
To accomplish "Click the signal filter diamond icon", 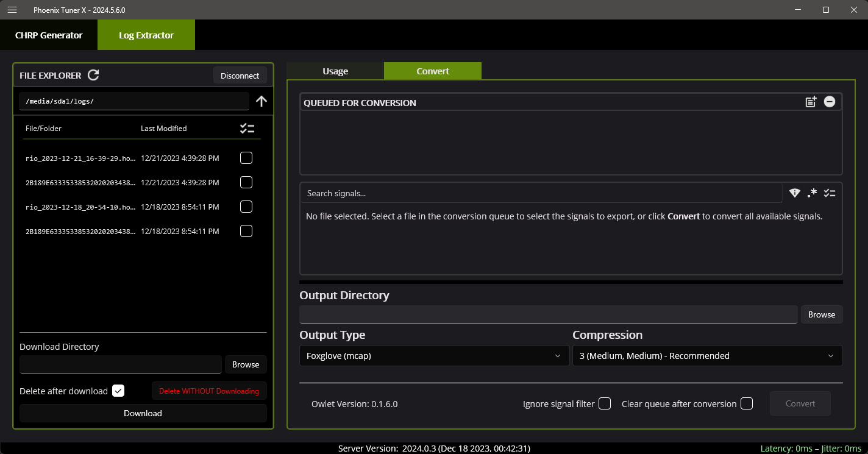I will tap(794, 193).
